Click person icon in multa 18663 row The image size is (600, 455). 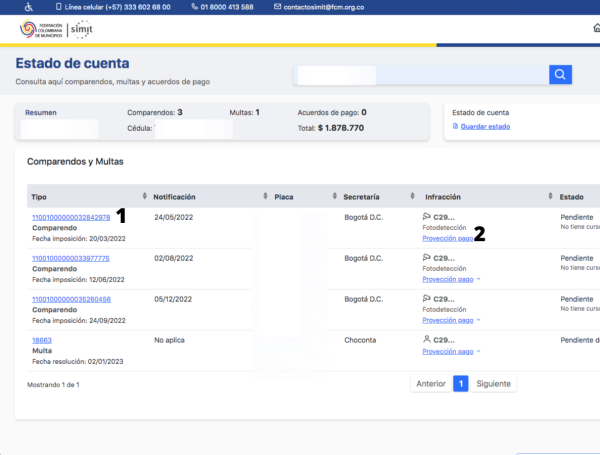point(427,339)
